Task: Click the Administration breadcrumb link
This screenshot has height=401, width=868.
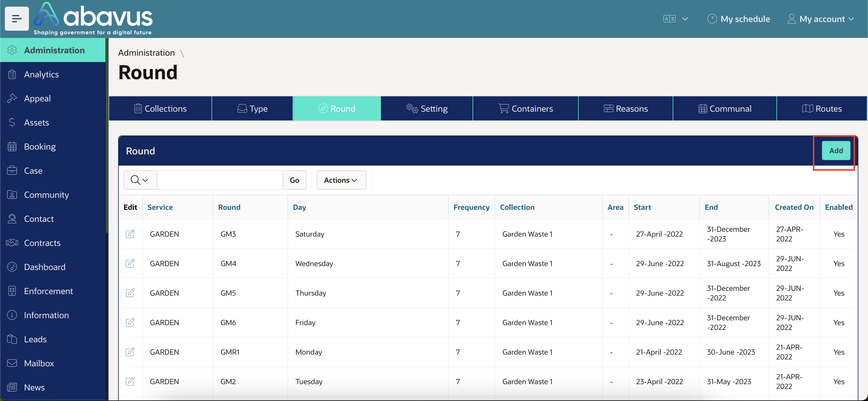Action: 146,52
